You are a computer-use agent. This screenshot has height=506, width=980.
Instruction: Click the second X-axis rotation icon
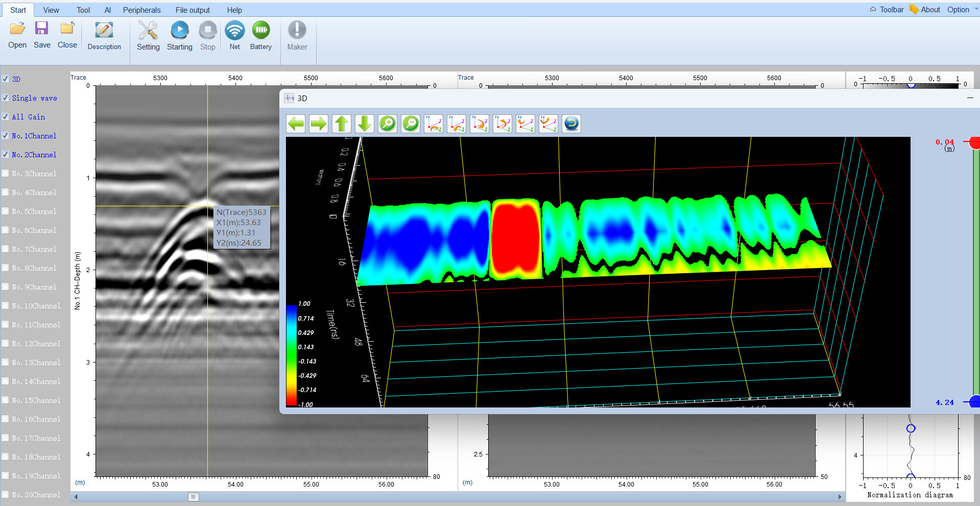pyautogui.click(x=457, y=124)
